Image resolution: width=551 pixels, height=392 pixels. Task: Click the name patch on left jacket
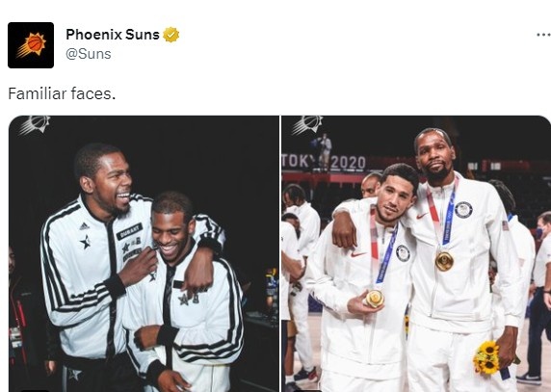coord(129,231)
